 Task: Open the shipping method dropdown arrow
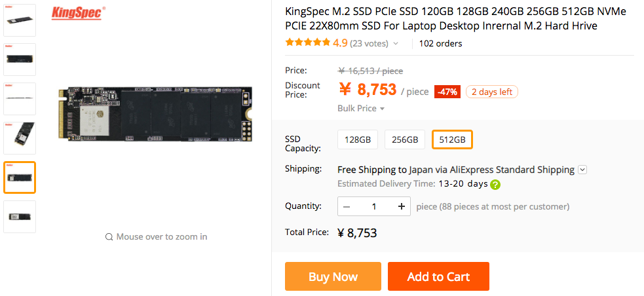(x=582, y=170)
